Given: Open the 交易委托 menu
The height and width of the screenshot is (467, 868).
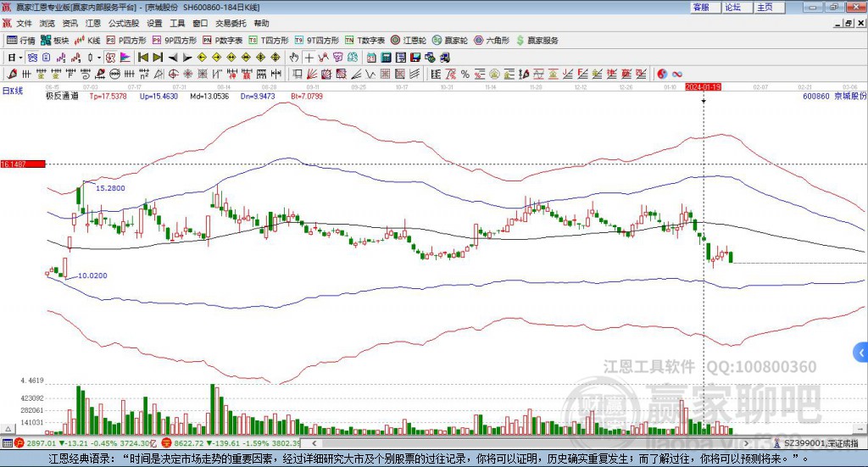Looking at the screenshot, I should coord(231,23).
